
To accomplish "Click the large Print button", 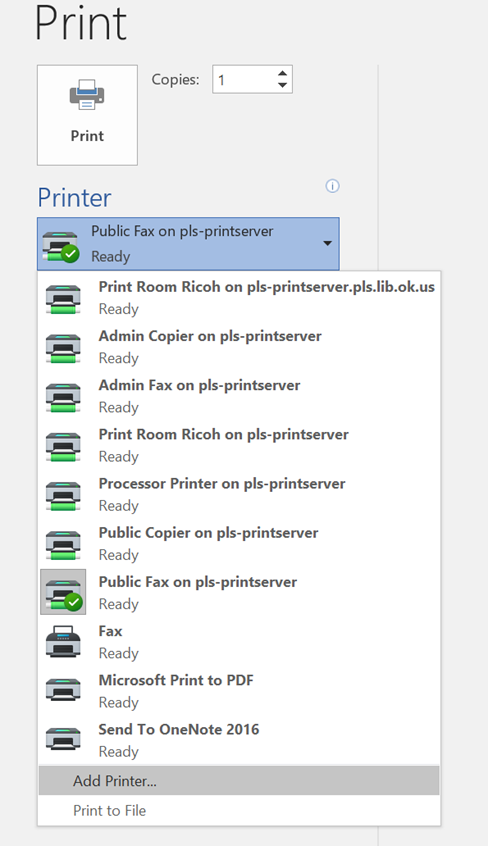I will [87, 115].
